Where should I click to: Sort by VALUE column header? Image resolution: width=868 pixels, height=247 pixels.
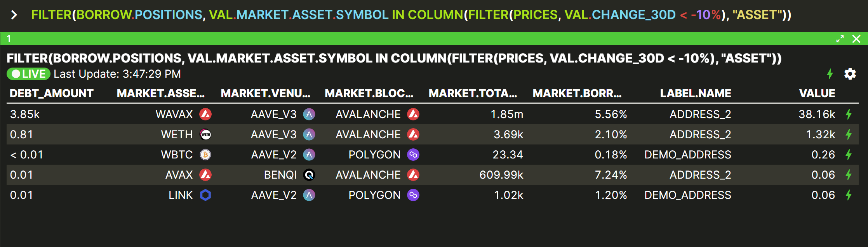(817, 93)
